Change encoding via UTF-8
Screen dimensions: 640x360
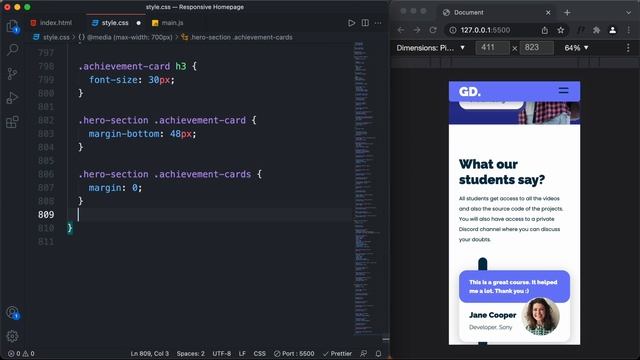click(222, 353)
